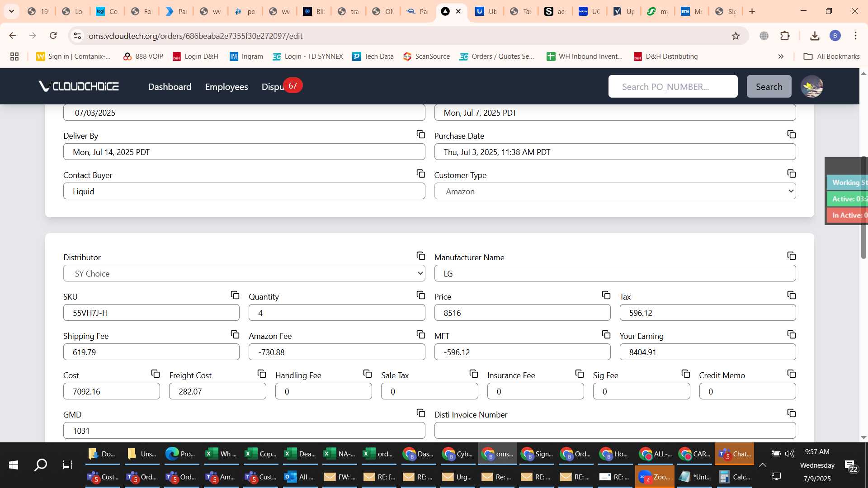Open the notification center icon
This screenshot has height=488, width=868.
(x=851, y=465)
